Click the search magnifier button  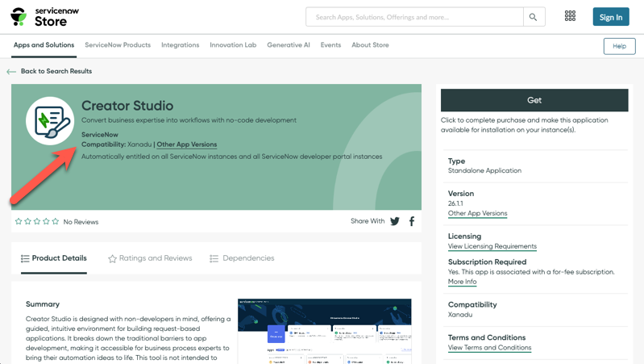(x=534, y=17)
